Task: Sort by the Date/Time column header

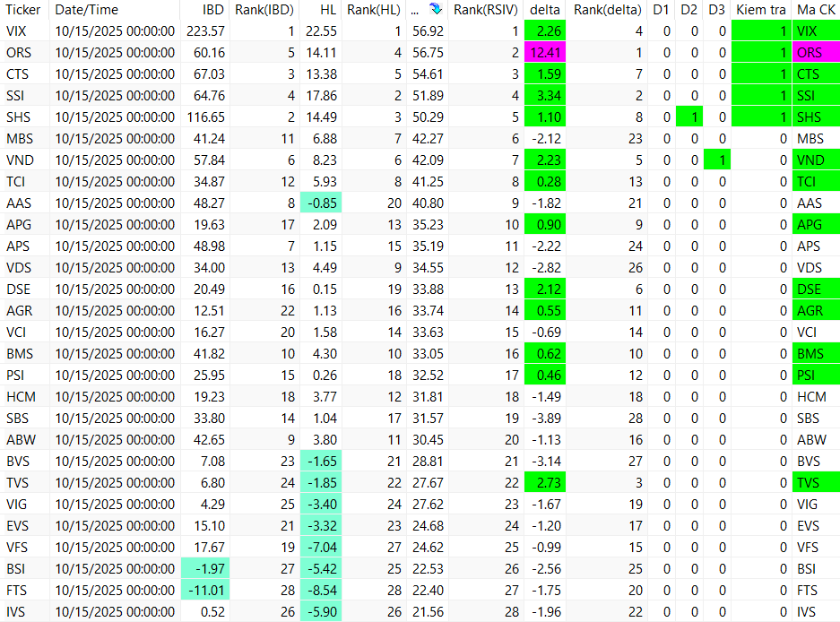Action: click(86, 10)
